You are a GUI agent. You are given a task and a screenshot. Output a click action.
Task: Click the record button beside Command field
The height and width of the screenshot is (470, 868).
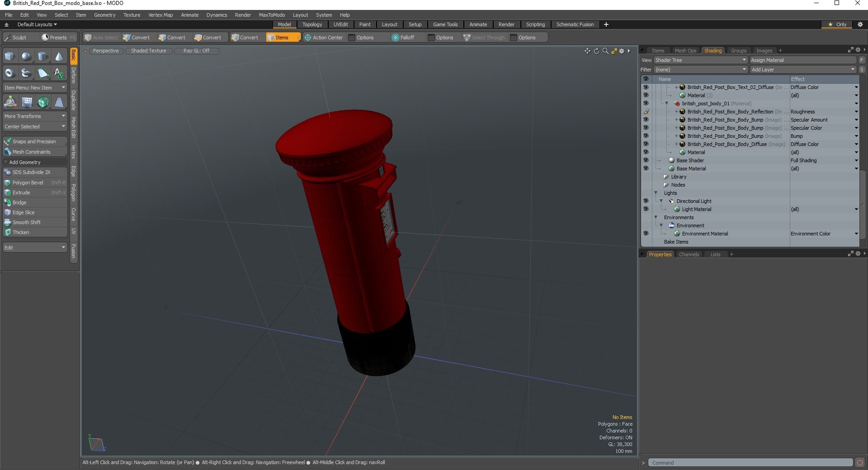pos(860,463)
